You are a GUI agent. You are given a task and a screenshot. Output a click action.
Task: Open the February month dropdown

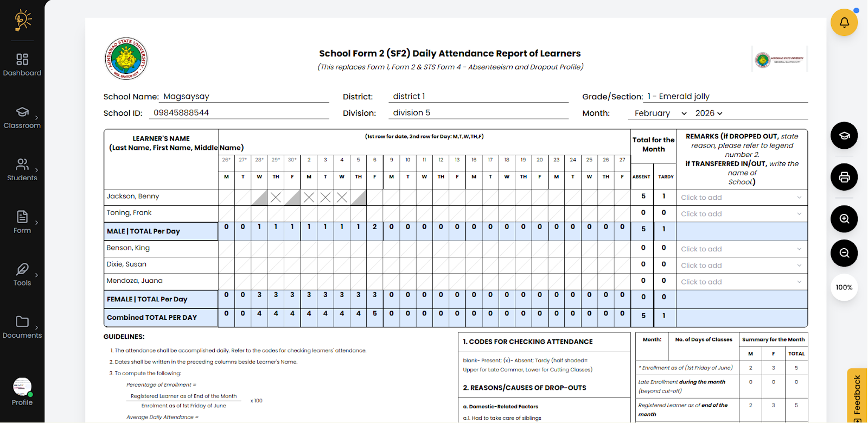660,113
